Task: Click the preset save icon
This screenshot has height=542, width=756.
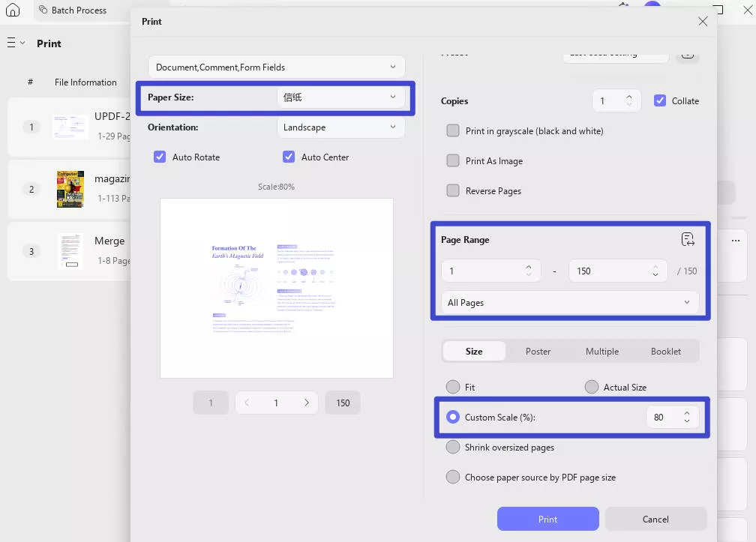Action: 687,54
